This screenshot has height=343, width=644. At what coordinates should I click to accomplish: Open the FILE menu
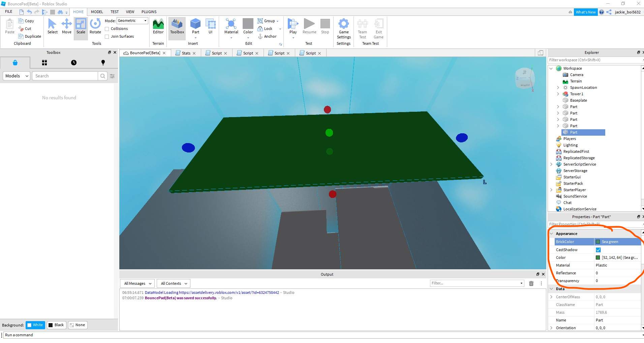click(x=9, y=12)
